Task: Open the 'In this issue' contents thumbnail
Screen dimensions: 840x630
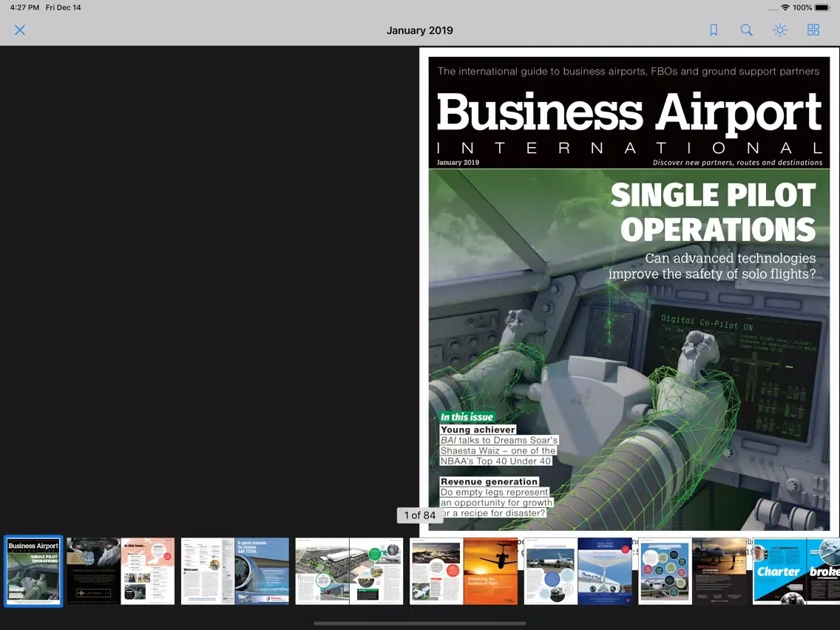Action: click(x=148, y=571)
